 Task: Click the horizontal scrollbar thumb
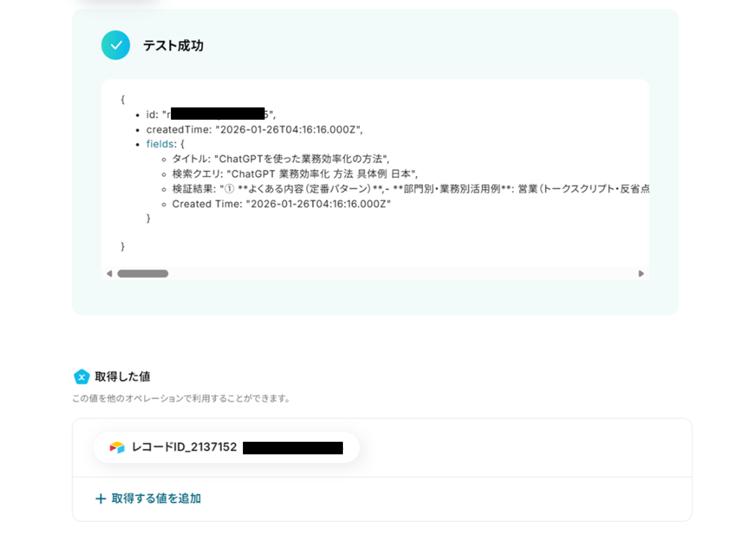(143, 274)
